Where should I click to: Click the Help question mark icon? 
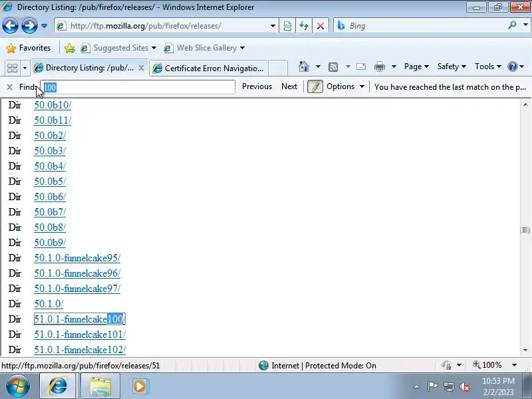click(512, 66)
